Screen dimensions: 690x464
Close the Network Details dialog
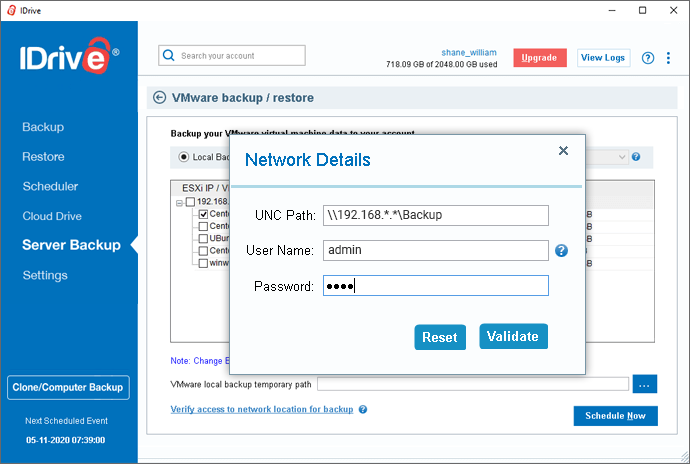point(563,151)
